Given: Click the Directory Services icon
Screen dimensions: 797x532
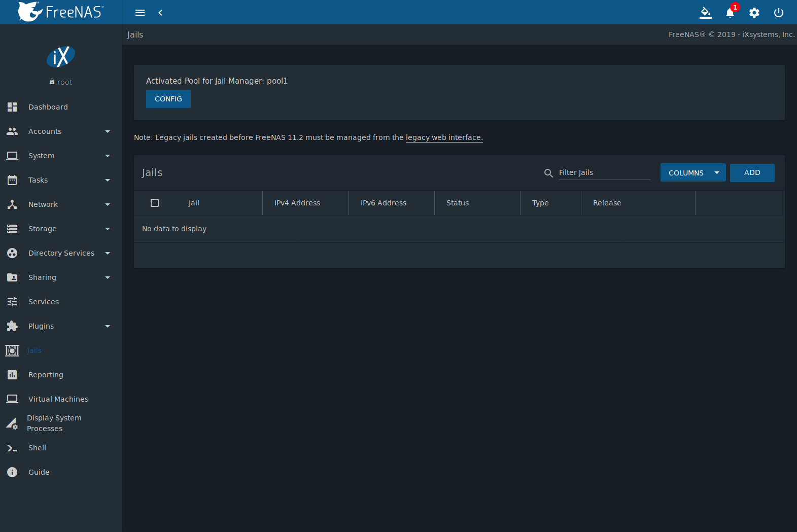Looking at the screenshot, I should coord(12,253).
